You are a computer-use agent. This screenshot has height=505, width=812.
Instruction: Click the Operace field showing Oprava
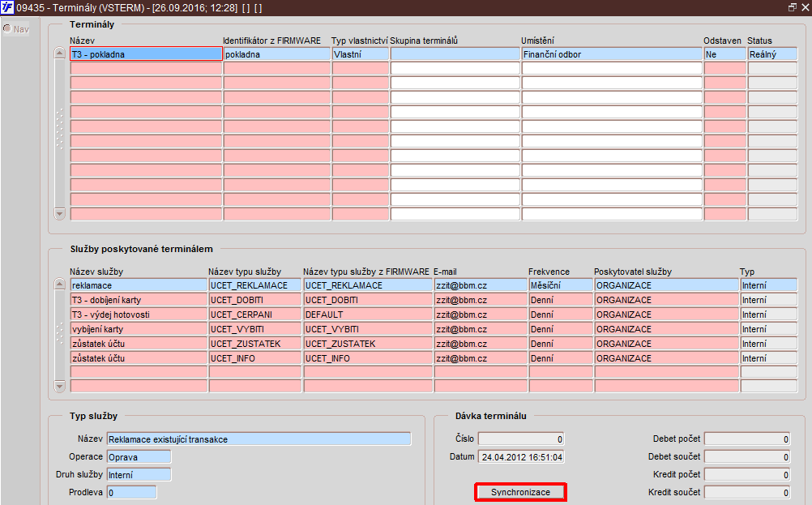coord(139,457)
